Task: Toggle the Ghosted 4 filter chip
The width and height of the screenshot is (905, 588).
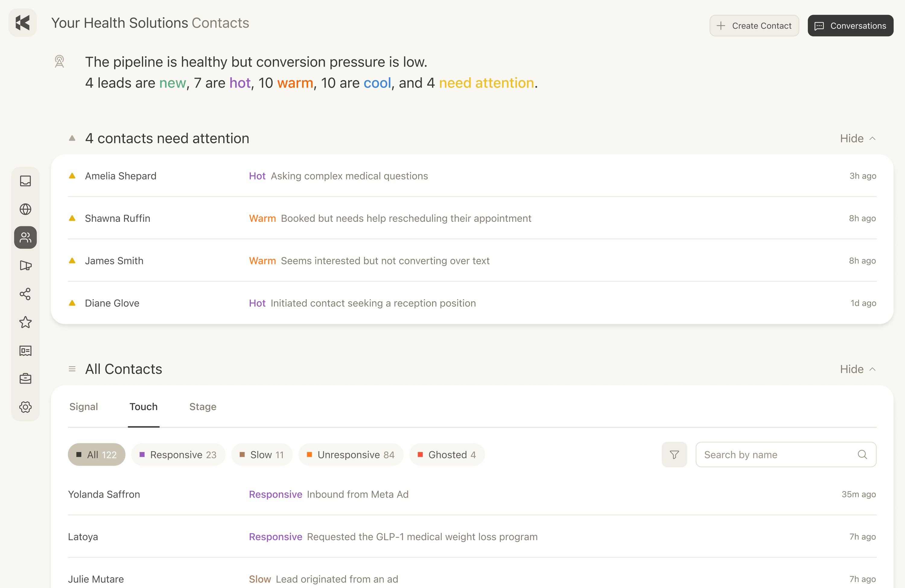Action: pos(447,455)
